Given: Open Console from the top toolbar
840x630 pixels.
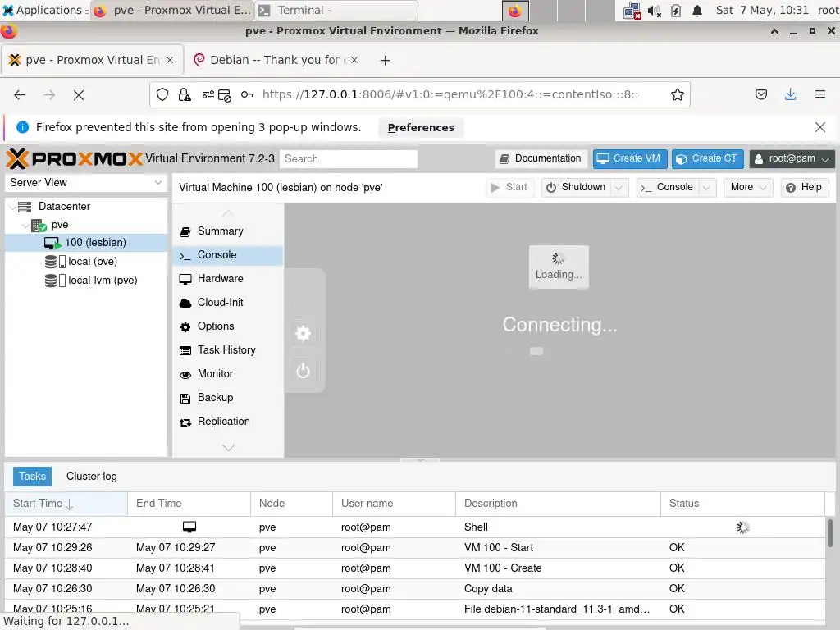Looking at the screenshot, I should coord(668,187).
